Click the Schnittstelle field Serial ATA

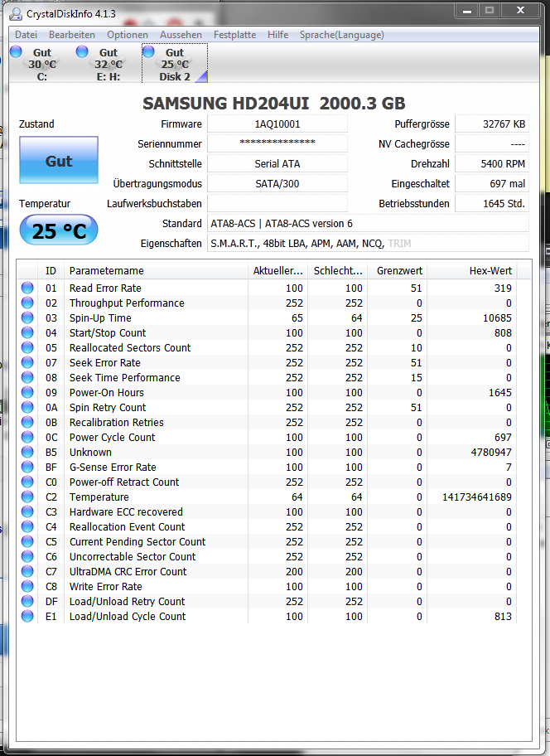tap(277, 163)
